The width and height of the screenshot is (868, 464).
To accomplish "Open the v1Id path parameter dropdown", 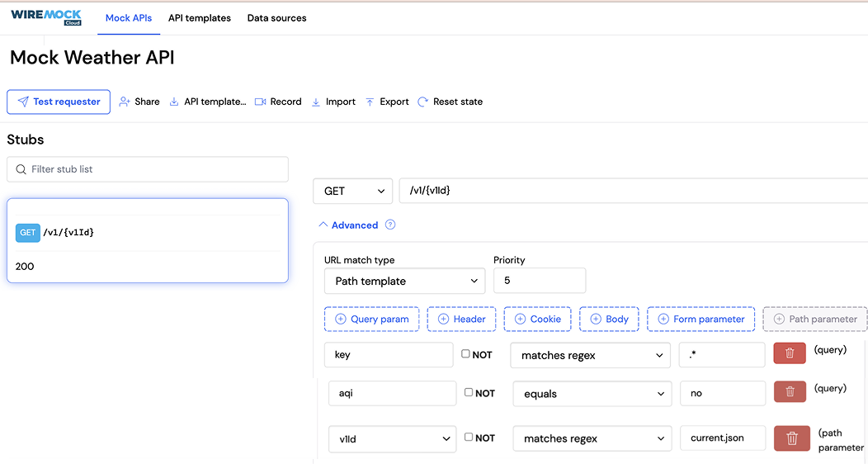I will click(393, 439).
